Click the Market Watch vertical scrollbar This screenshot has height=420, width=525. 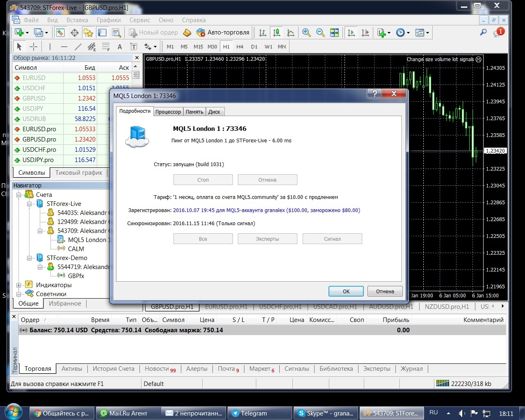136,75
